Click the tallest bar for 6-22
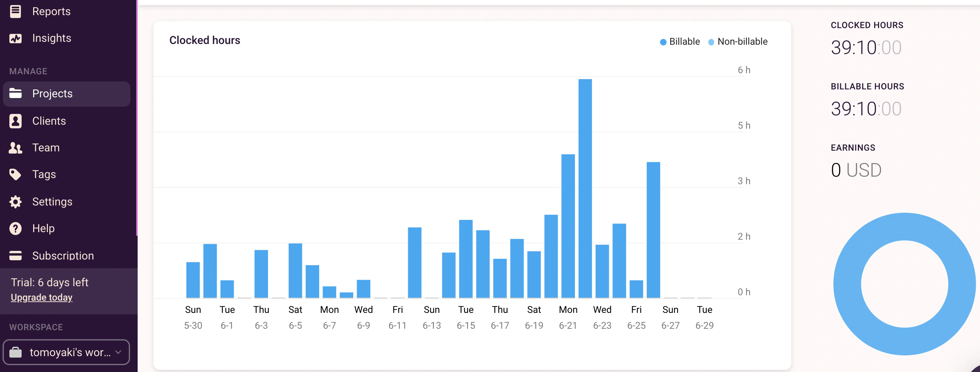Screen dimensions: 980x372 585,189
